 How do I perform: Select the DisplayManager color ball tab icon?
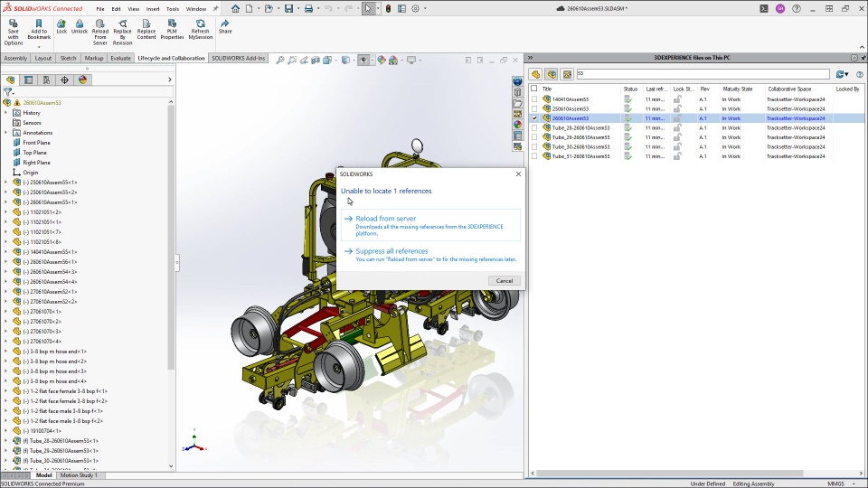click(x=82, y=80)
